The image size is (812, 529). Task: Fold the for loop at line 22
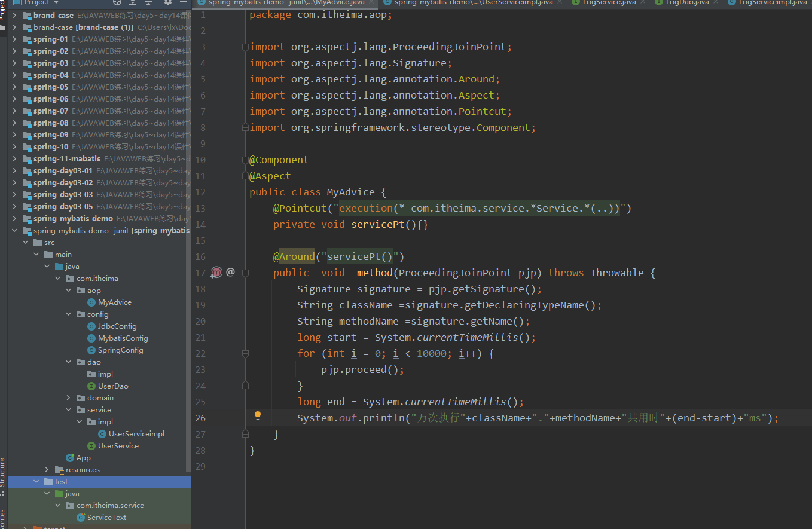coord(245,353)
